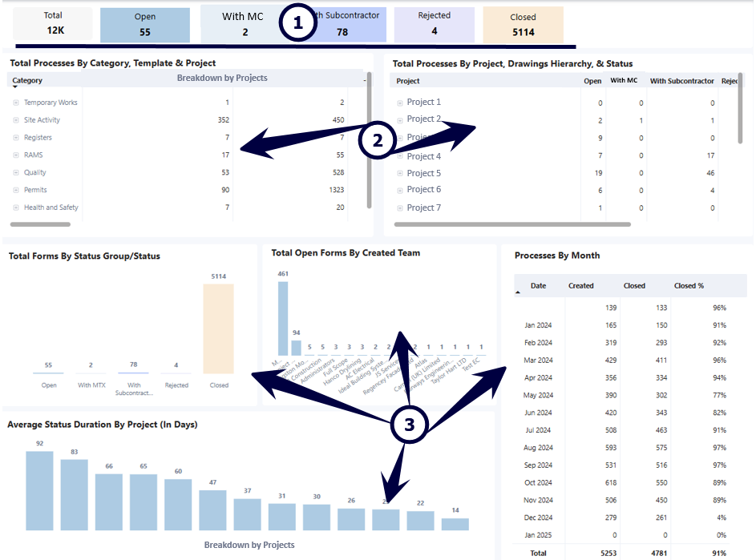Expand the Temporary Works category row
Screen dimensions: 756x560
point(16,103)
